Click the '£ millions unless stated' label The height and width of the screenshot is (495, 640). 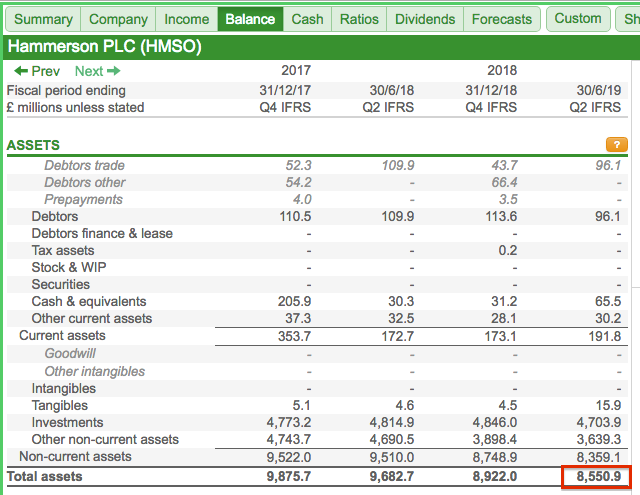coord(76,107)
